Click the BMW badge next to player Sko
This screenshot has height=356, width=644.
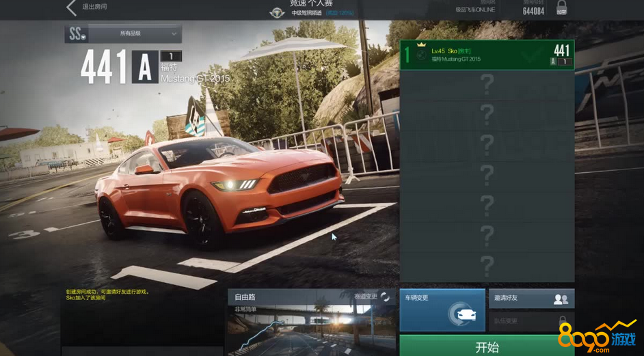point(421,55)
